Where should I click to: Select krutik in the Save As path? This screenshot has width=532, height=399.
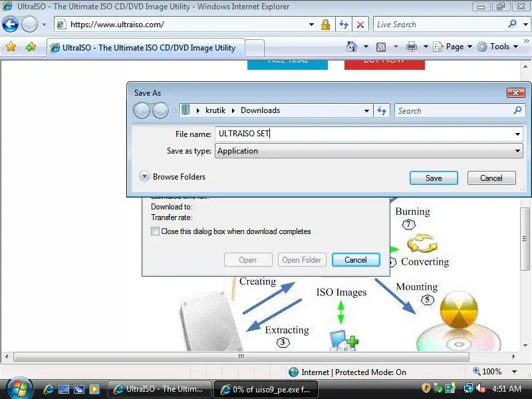215,110
